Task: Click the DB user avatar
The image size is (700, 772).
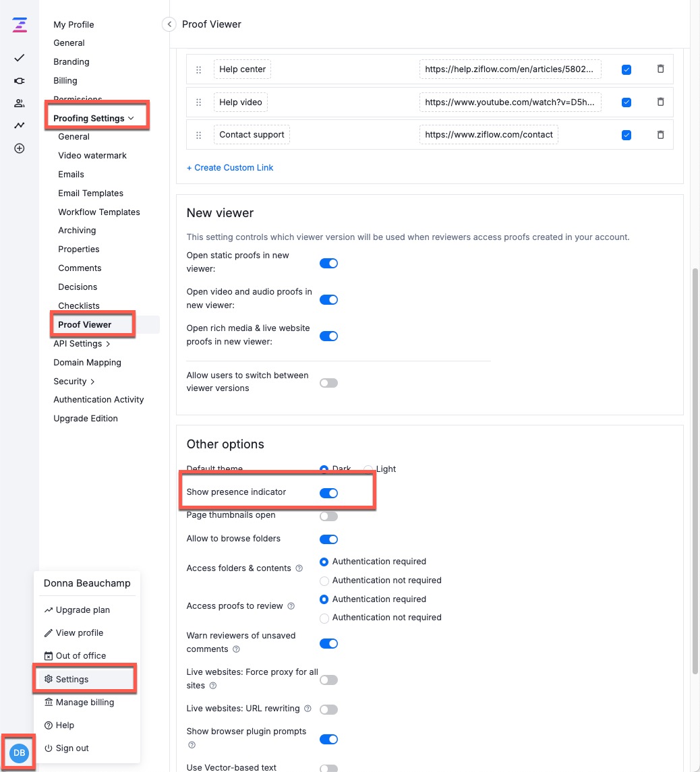Action: tap(20, 752)
